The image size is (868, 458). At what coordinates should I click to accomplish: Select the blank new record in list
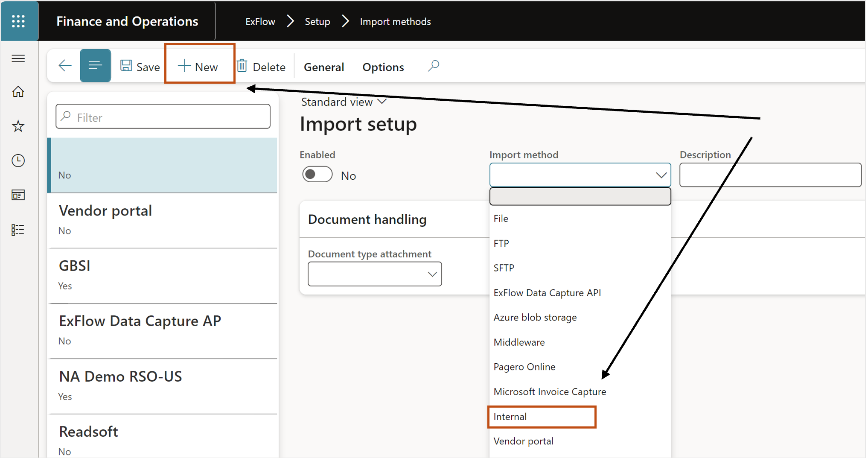tap(163, 165)
